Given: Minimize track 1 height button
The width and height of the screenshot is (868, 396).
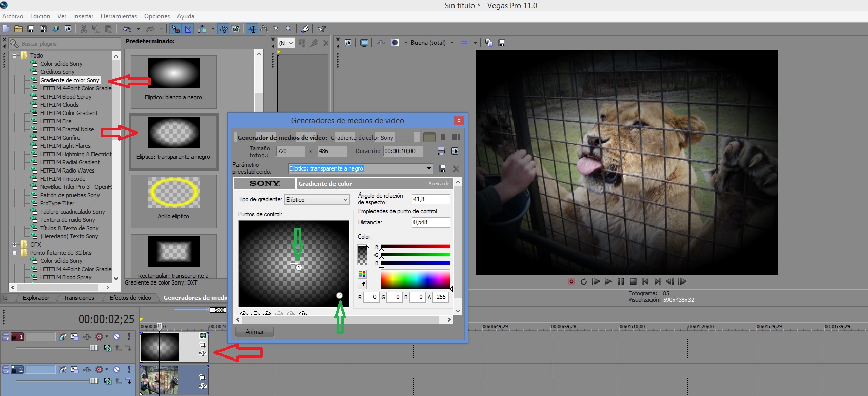Looking at the screenshot, I should click(x=6, y=334).
